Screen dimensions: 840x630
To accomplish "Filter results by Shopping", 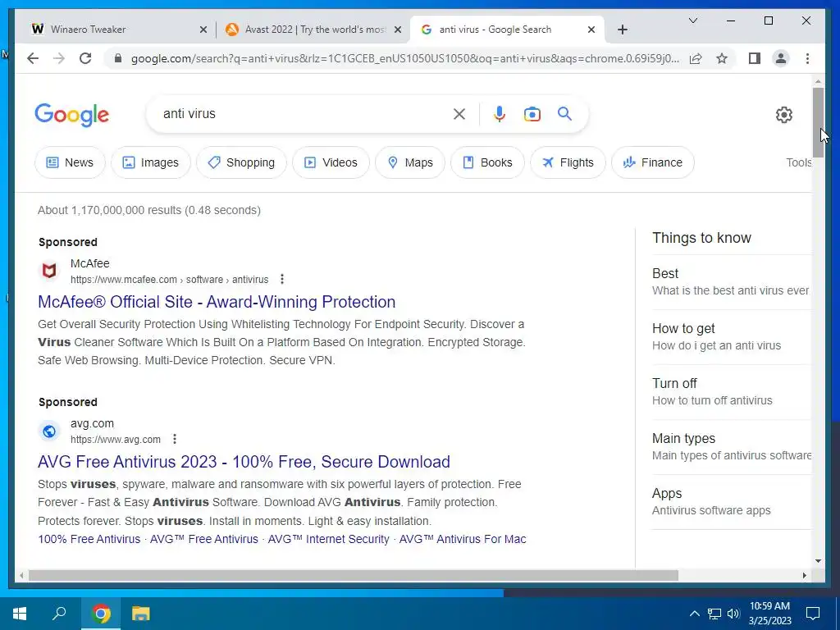I will [241, 162].
